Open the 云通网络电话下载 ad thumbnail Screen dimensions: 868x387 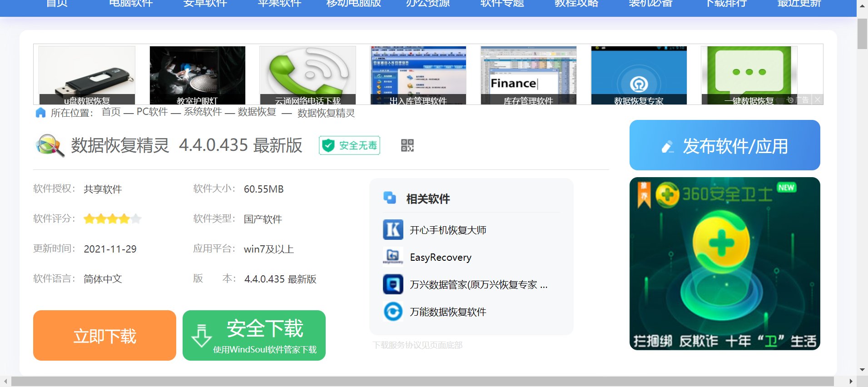[308, 75]
